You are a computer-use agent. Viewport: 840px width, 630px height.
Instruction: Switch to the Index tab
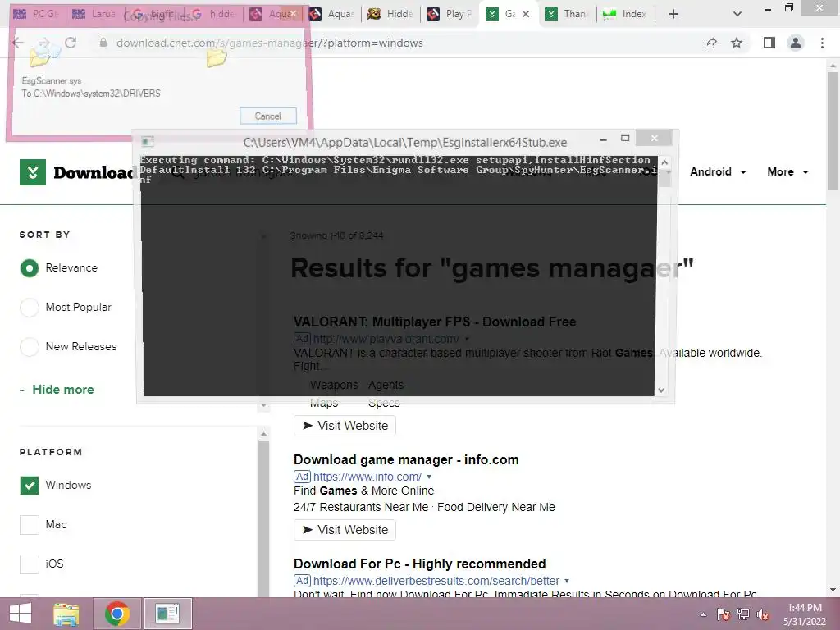point(625,14)
